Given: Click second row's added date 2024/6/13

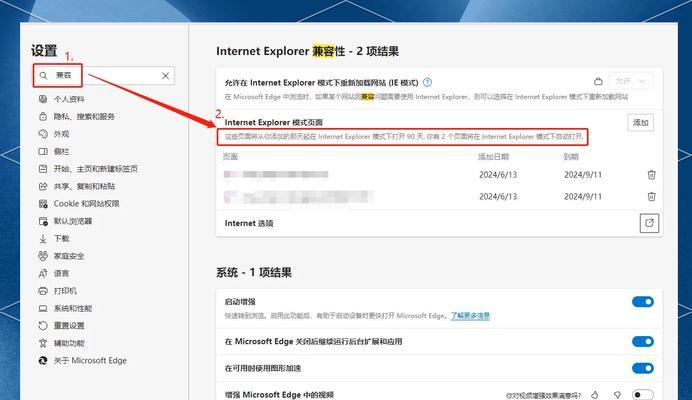Looking at the screenshot, I should (498, 196).
